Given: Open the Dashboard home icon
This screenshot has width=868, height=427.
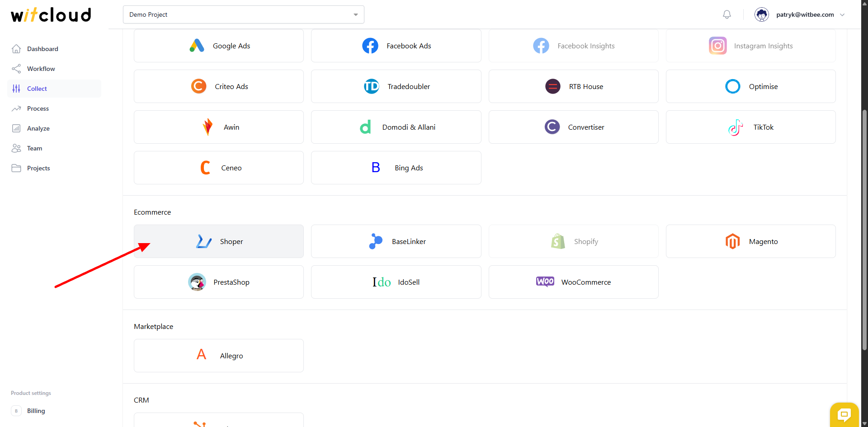Looking at the screenshot, I should tap(16, 49).
